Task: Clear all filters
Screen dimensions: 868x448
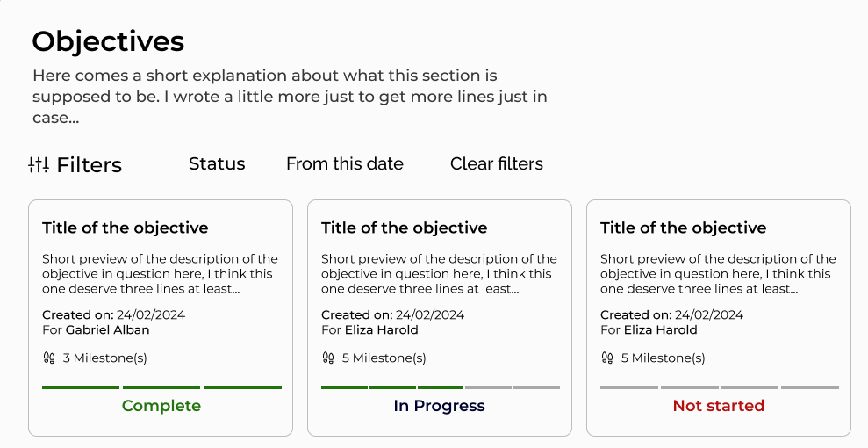Action: point(497,164)
